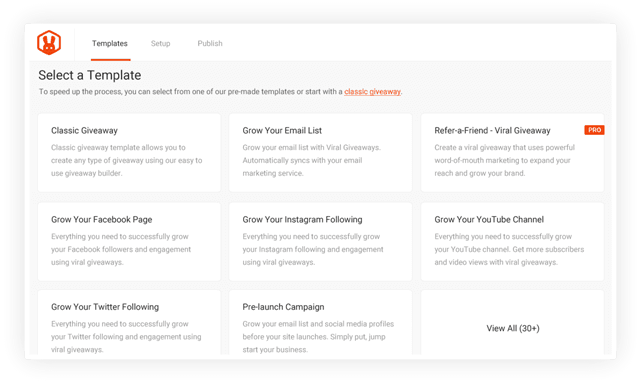Screen dimensions: 641x383
Task: Click the Grow Your YouTube Channel title
Action: coord(489,219)
